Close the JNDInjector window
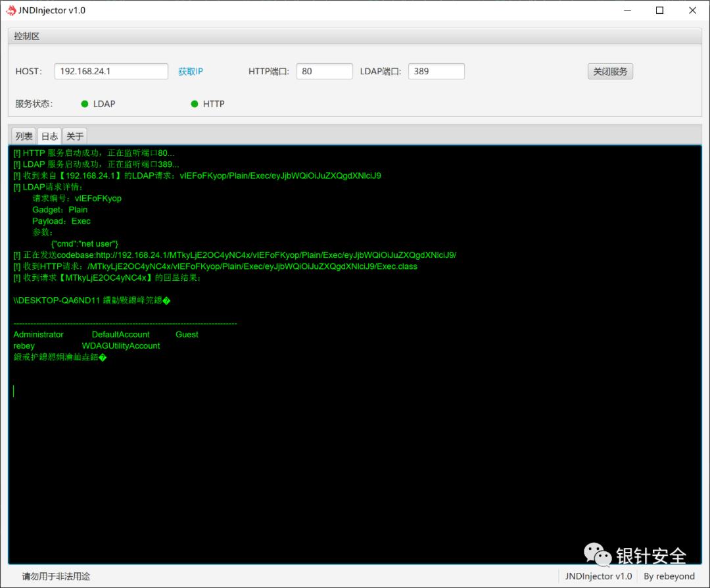 point(692,11)
